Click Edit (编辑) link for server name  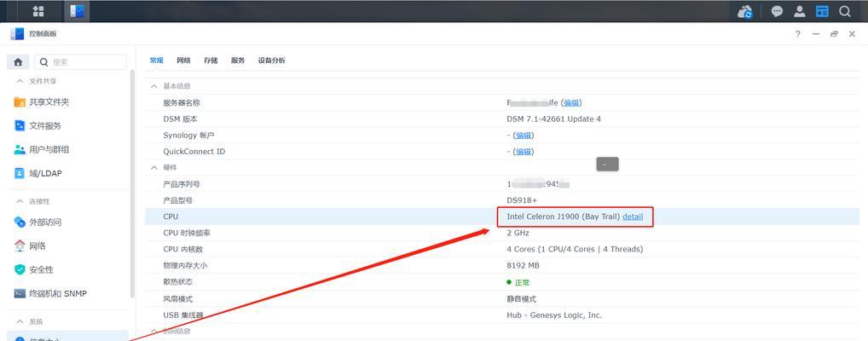(x=571, y=102)
